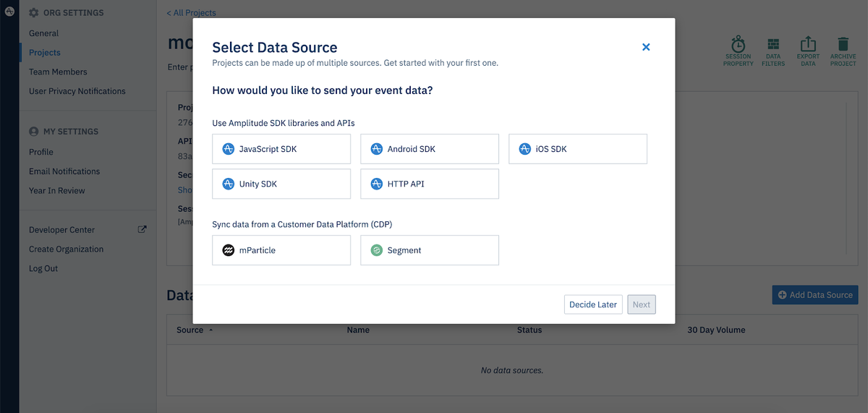The image size is (868, 413).
Task: Open Year In Review
Action: 57,191
